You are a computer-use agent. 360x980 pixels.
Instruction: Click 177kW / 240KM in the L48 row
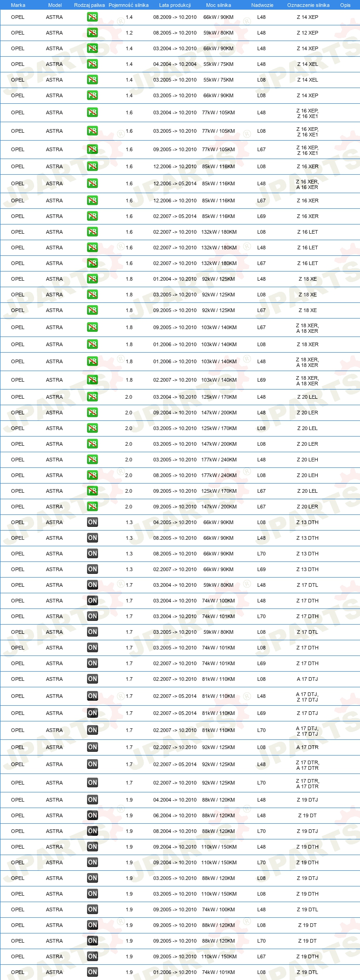[x=219, y=460]
